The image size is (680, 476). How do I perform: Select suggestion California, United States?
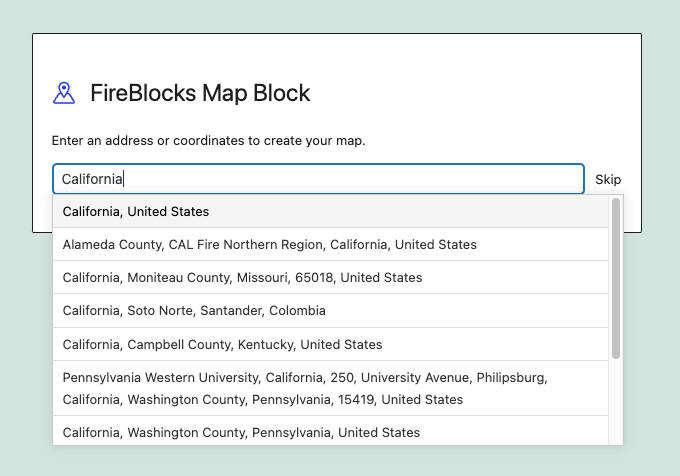pos(330,212)
